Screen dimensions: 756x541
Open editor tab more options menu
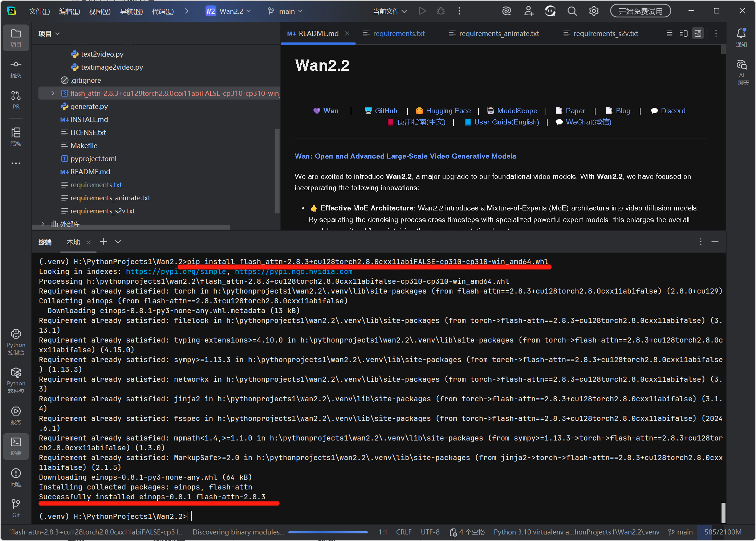[x=716, y=33]
